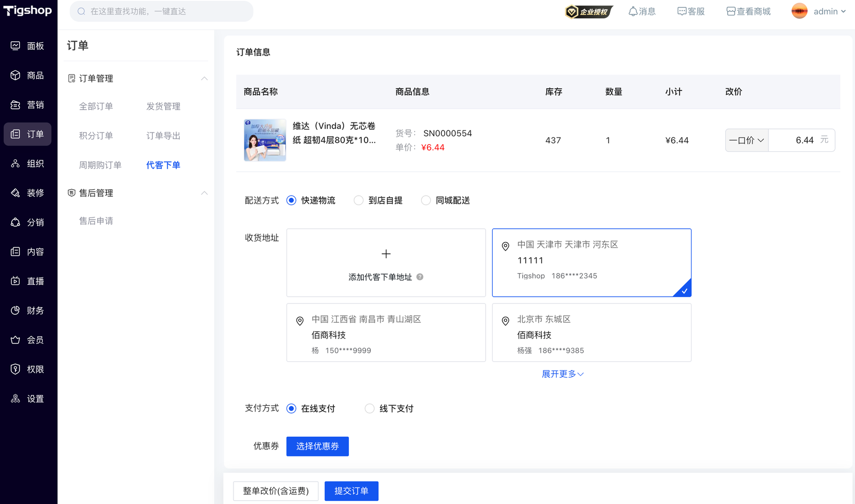This screenshot has height=504, width=855.
Task: Open the 全部订单 submenu item
Action: point(96,106)
